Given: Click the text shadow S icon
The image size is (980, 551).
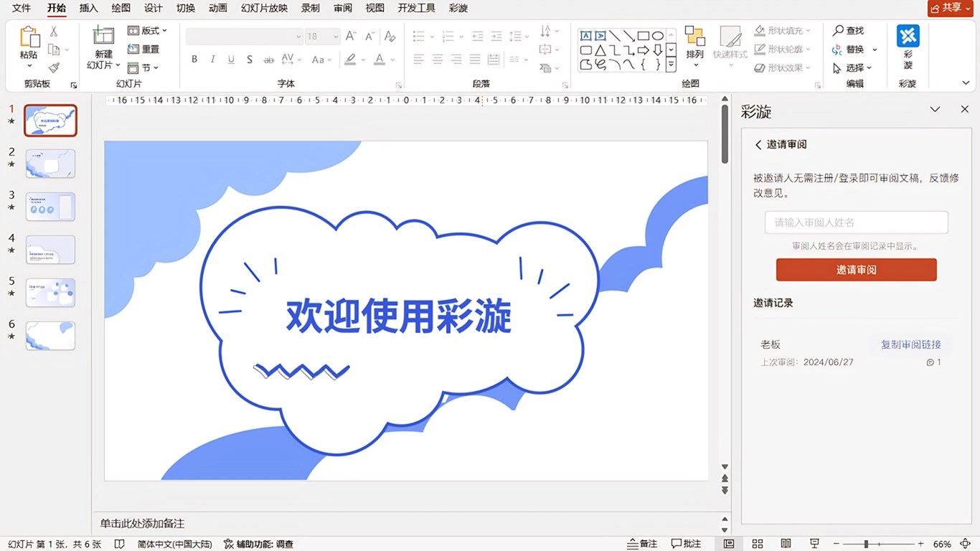Looking at the screenshot, I should pyautogui.click(x=249, y=60).
